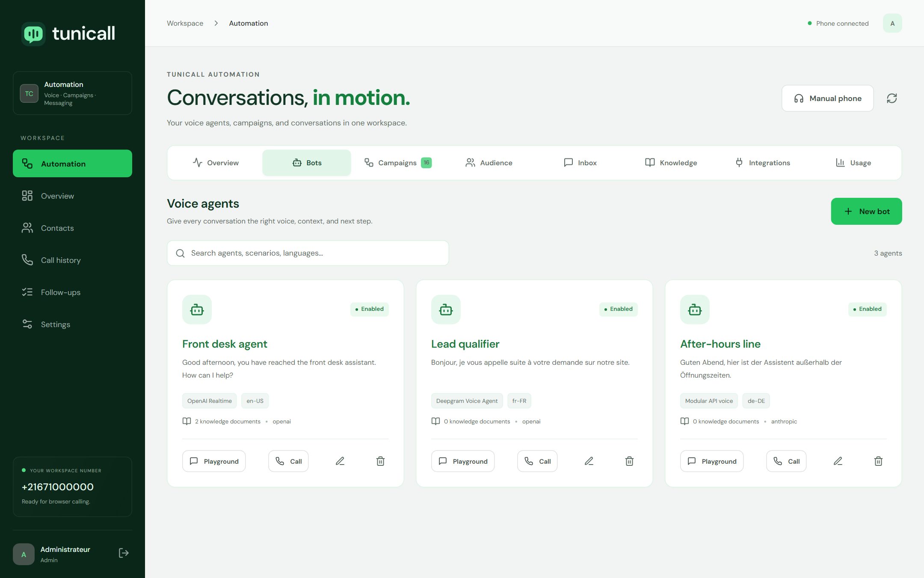Switch to the Knowledge tab
The image size is (924, 578).
click(x=671, y=163)
